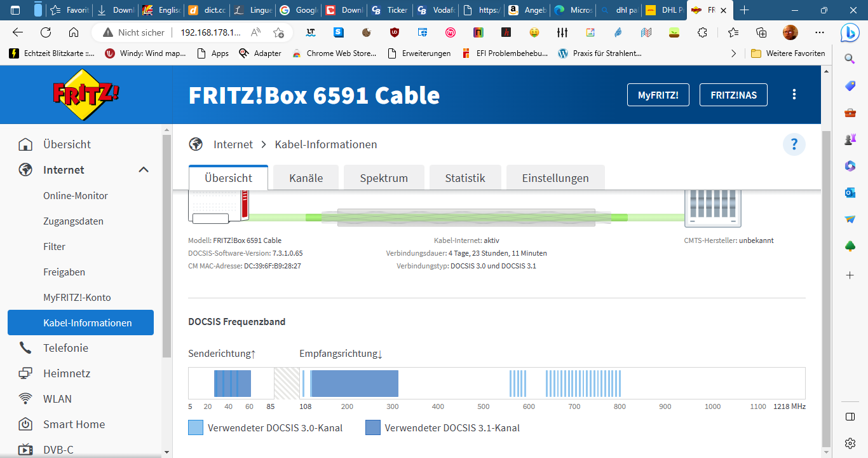Reload the page with refresh icon
The height and width of the screenshot is (458, 868).
click(x=46, y=32)
